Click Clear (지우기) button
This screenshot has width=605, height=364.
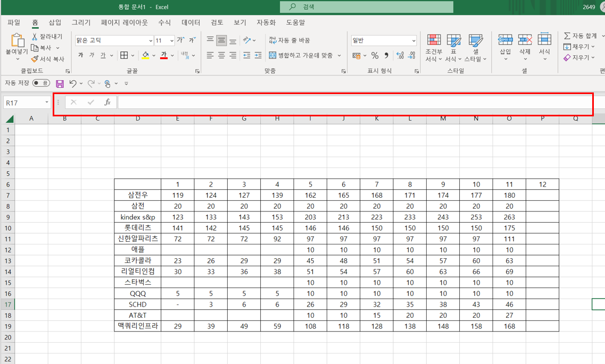tap(576, 57)
